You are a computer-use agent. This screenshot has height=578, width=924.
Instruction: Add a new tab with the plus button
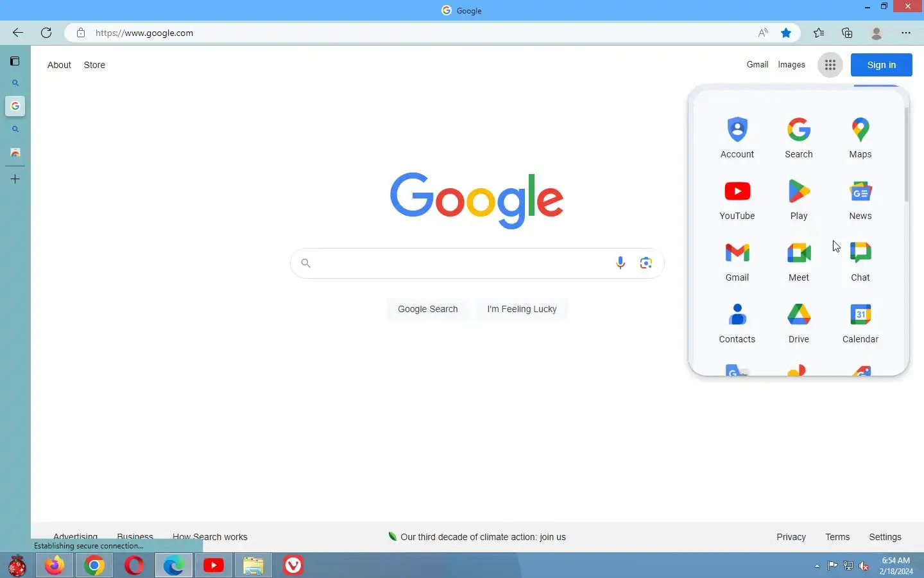[15, 179]
